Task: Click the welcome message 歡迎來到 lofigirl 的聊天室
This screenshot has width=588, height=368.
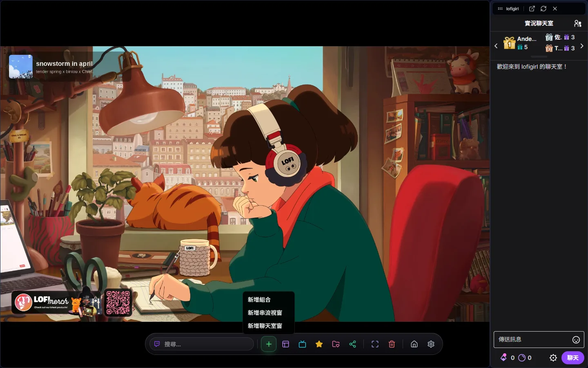Action: 532,67
